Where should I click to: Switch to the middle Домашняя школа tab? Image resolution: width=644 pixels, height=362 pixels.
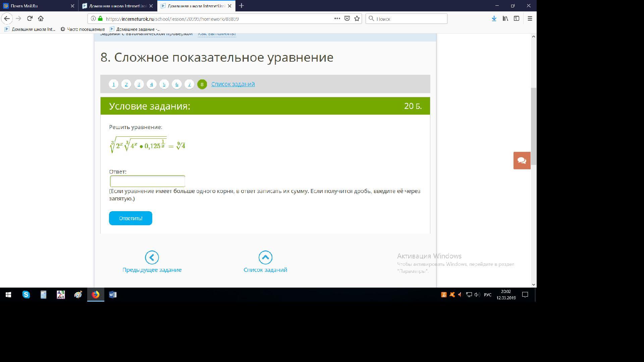pyautogui.click(x=118, y=6)
